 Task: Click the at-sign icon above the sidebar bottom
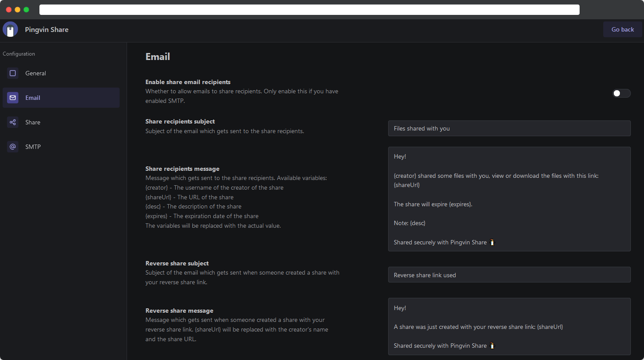point(12,146)
